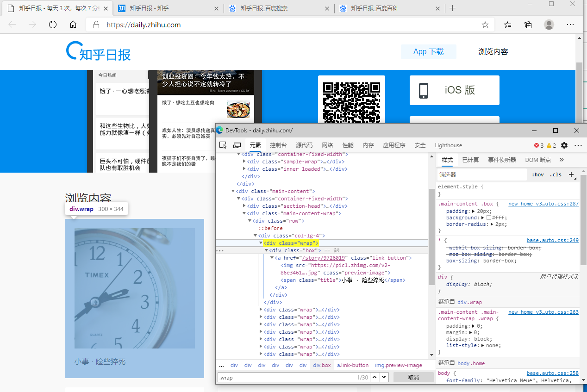Switch to the 控制台 DevTools tab
The height and width of the screenshot is (392, 587).
[x=278, y=145]
